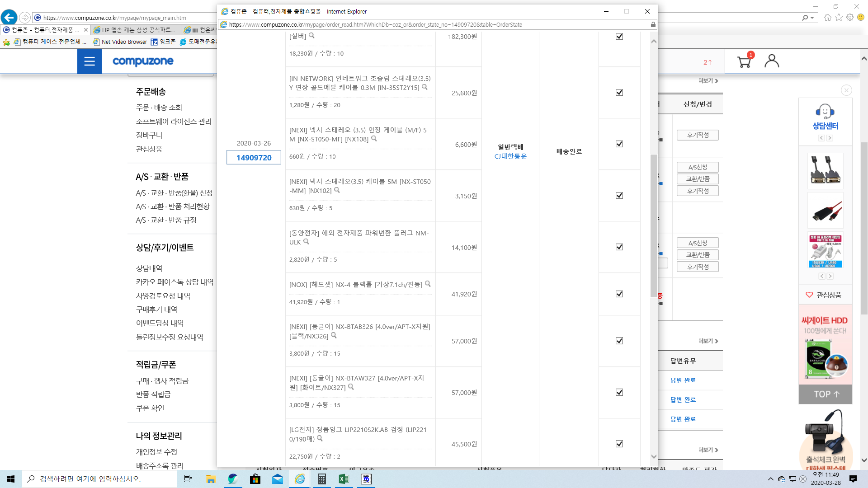Open Mail app from taskbar
This screenshot has height=488, width=868.
(x=277, y=479)
